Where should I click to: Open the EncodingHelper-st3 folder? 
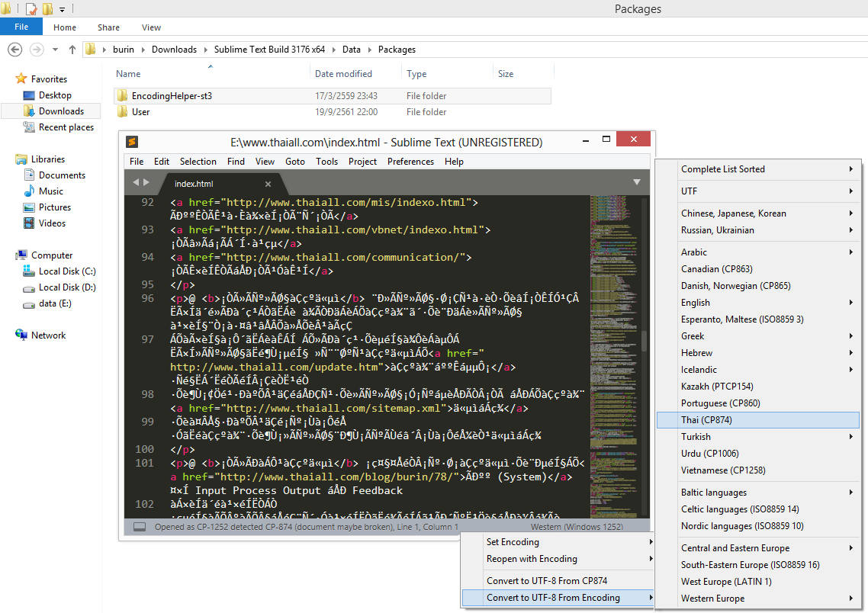coord(172,96)
